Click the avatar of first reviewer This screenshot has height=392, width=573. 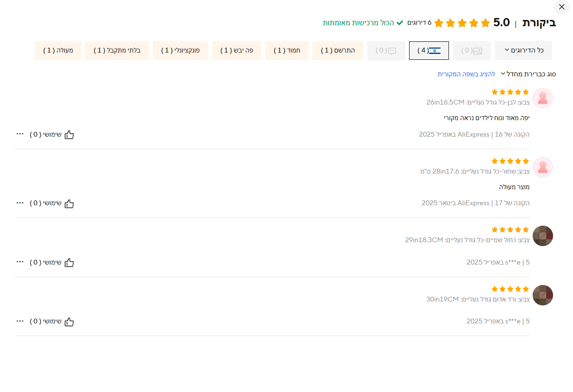(543, 98)
